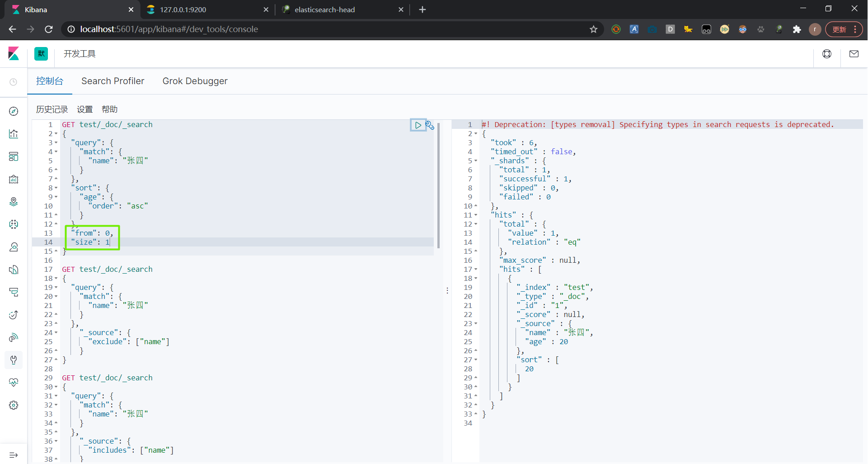Viewport: 868px width, 464px height.
Task: Click 开发工具 breadcrumb
Action: pos(80,54)
